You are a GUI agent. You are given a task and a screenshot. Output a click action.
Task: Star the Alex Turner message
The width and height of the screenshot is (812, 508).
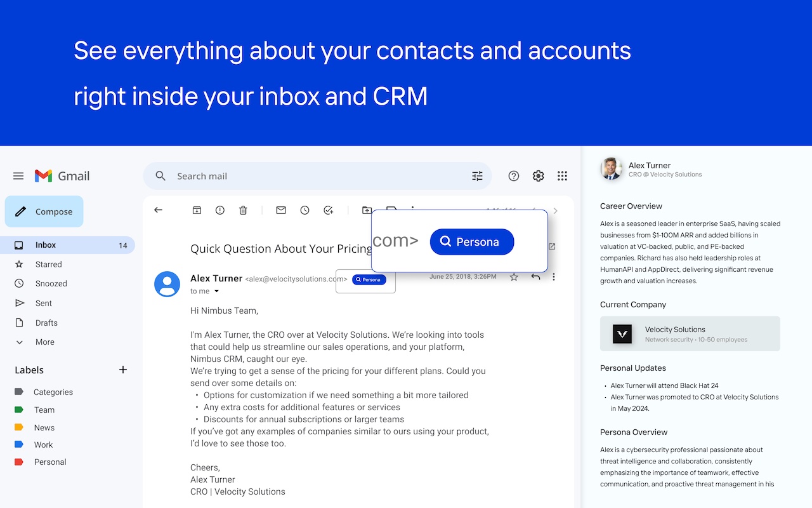tap(514, 277)
